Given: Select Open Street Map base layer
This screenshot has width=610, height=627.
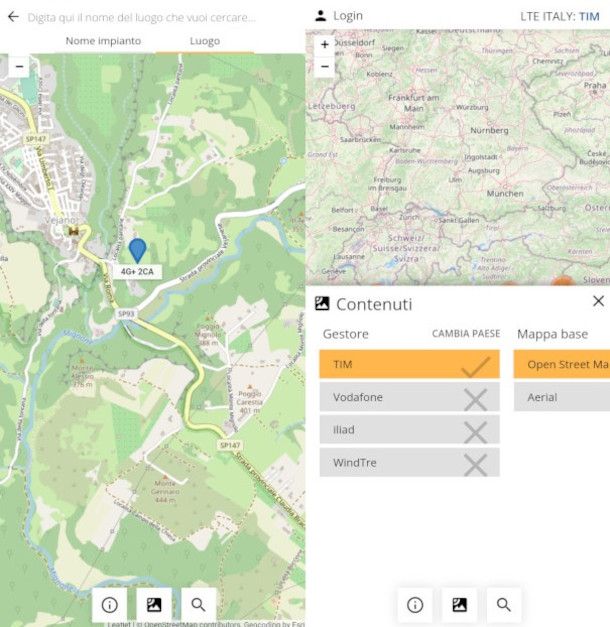Looking at the screenshot, I should (x=562, y=364).
